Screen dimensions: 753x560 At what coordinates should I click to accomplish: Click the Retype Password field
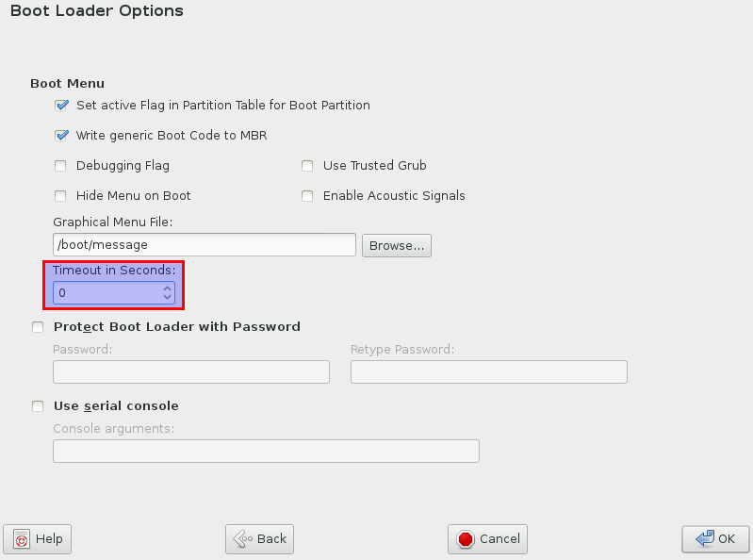pyautogui.click(x=488, y=371)
